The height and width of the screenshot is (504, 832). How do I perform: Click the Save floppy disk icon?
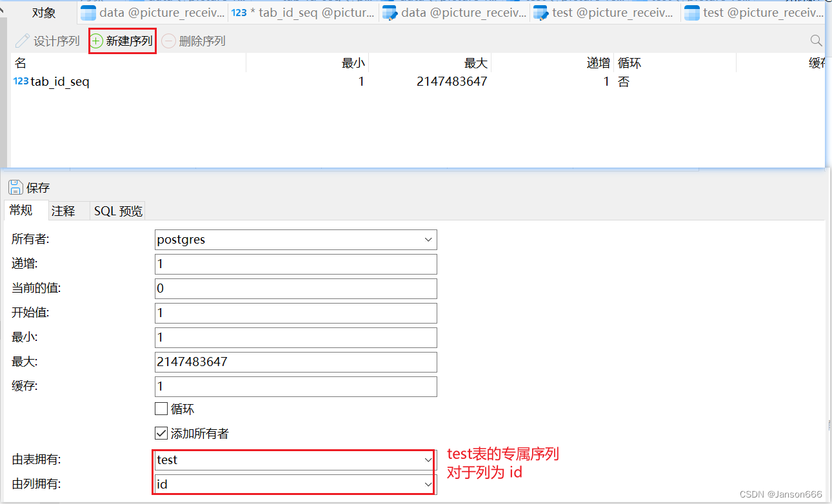click(x=15, y=188)
